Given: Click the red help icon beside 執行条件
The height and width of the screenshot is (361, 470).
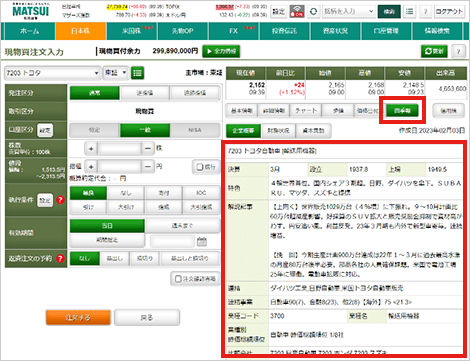Looking at the screenshot, I should tap(60, 200).
